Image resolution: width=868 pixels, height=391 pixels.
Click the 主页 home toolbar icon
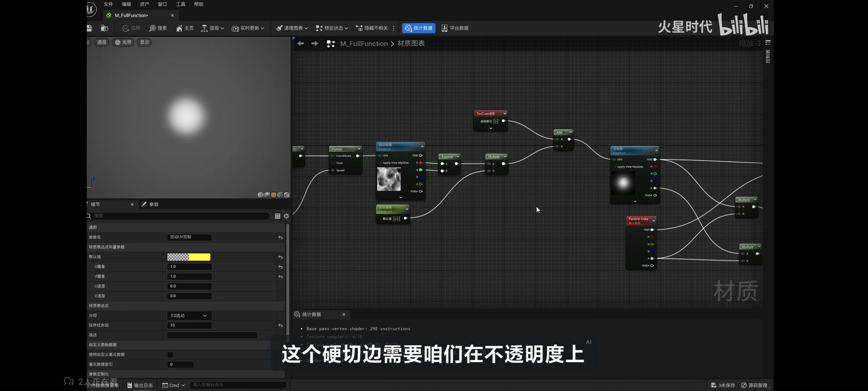point(185,28)
